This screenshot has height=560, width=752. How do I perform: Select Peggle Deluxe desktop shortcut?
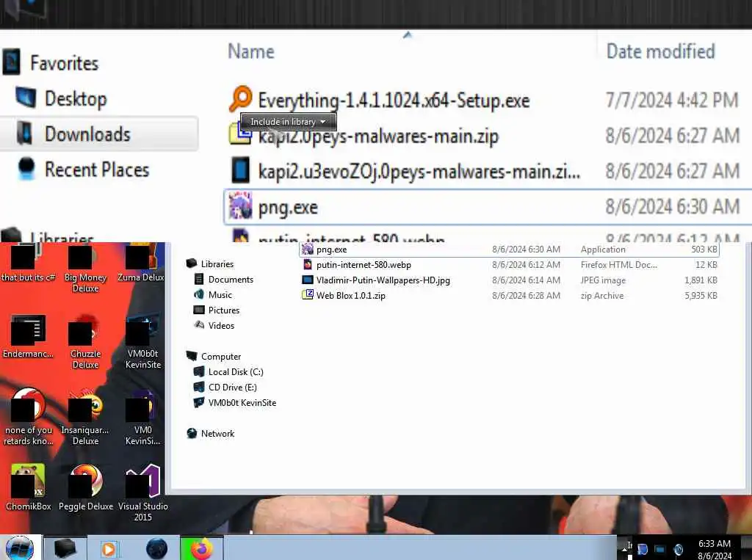pyautogui.click(x=85, y=487)
